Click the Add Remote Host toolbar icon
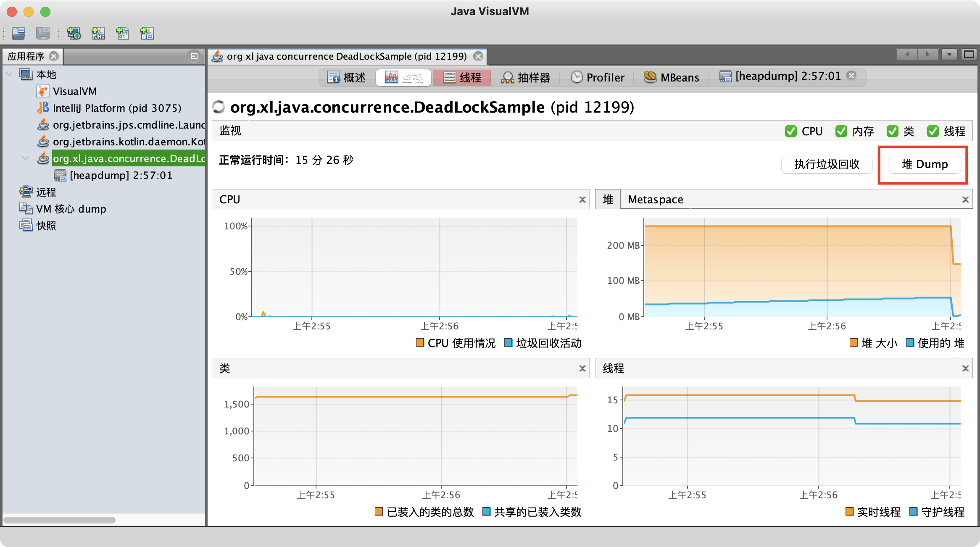This screenshot has width=980, height=547. click(x=74, y=33)
